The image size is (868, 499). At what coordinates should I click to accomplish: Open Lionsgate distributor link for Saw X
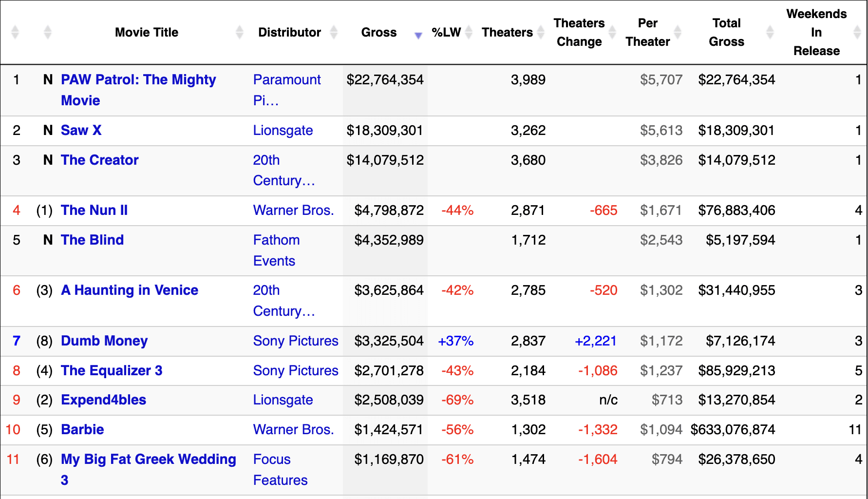(283, 130)
